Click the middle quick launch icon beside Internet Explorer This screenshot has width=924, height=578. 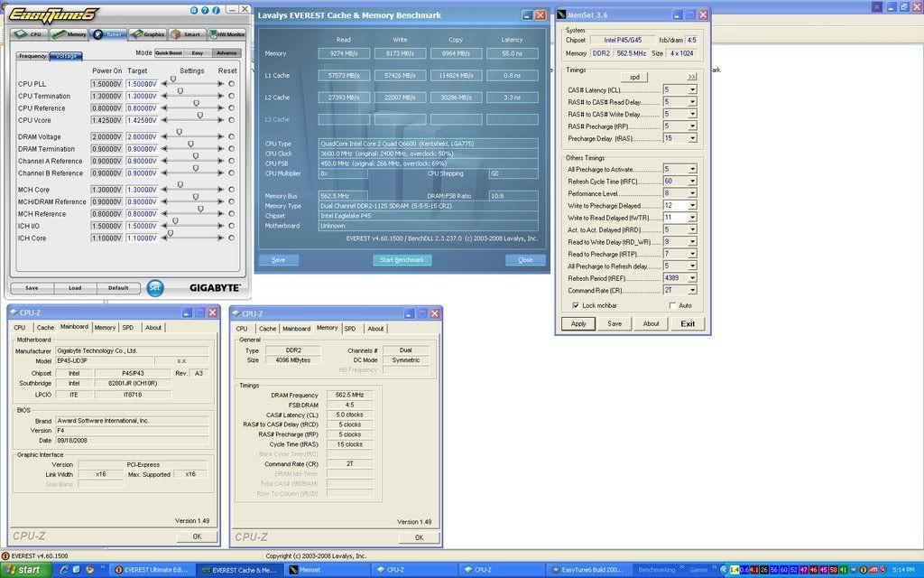tap(78, 570)
